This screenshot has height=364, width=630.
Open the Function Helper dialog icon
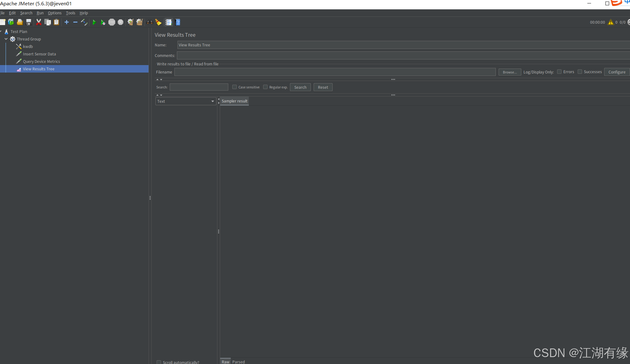click(168, 22)
